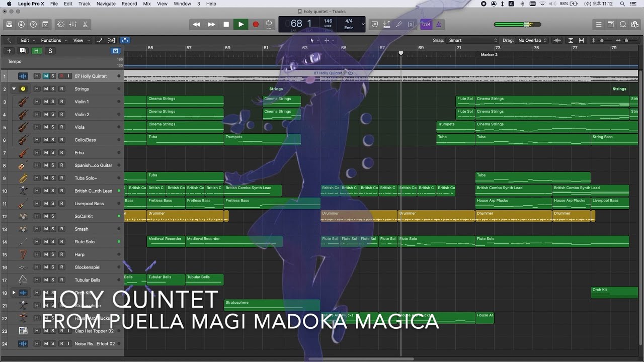Open the Browsers media button
Image resolution: width=644 pixels, height=362 pixels.
[x=635, y=24]
